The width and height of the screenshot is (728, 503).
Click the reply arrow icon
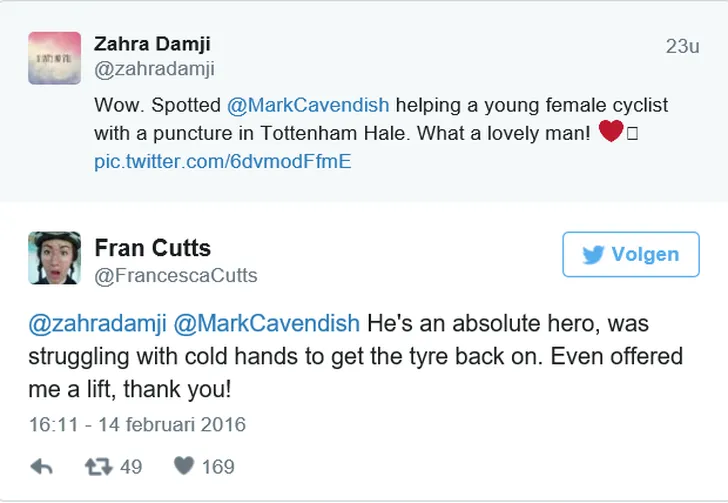42,466
